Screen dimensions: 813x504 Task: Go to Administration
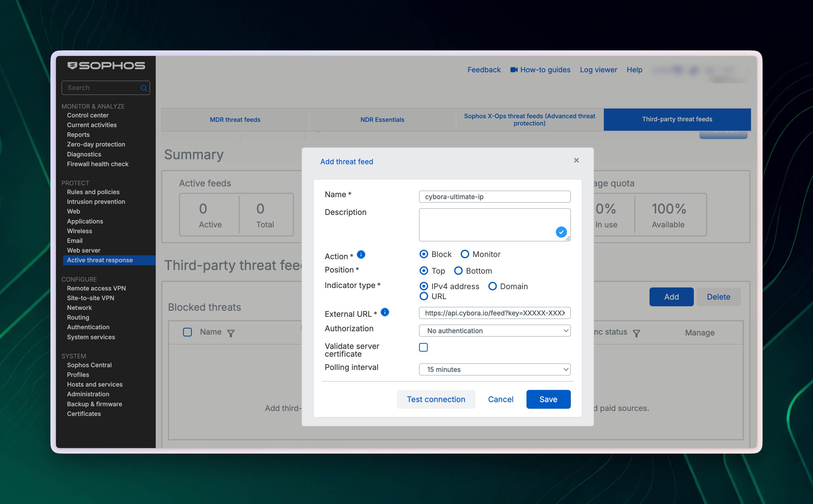88,394
